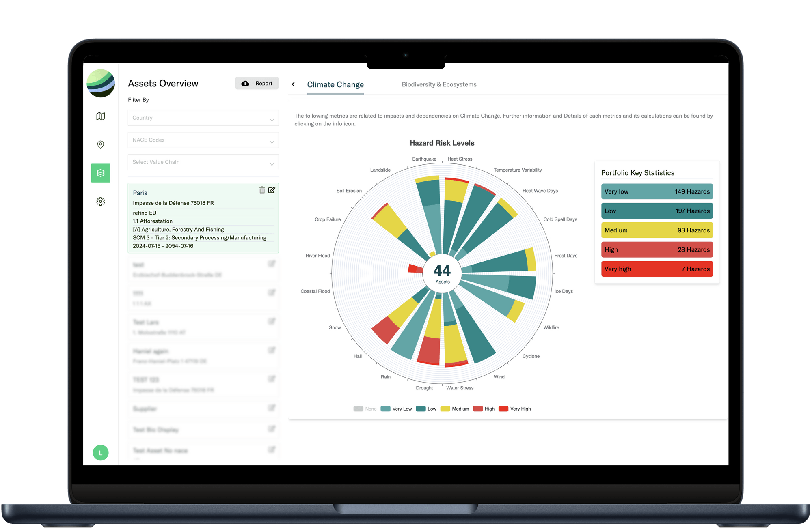Toggle the Very High series in the legend
The height and width of the screenshot is (529, 812).
point(515,409)
